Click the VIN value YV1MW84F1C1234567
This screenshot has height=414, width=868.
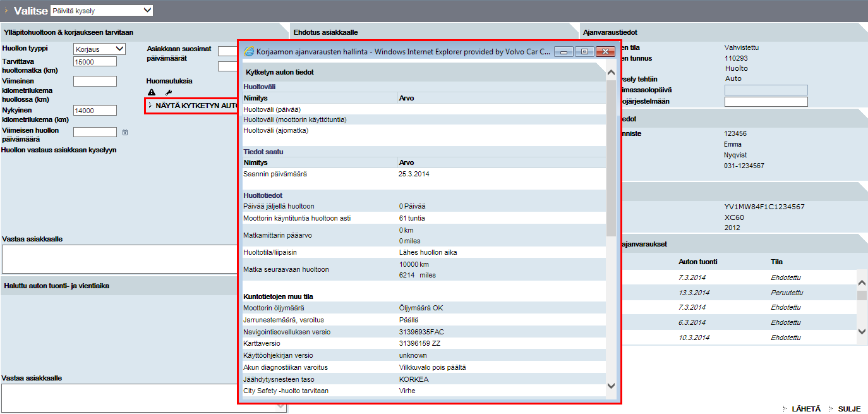(764, 207)
